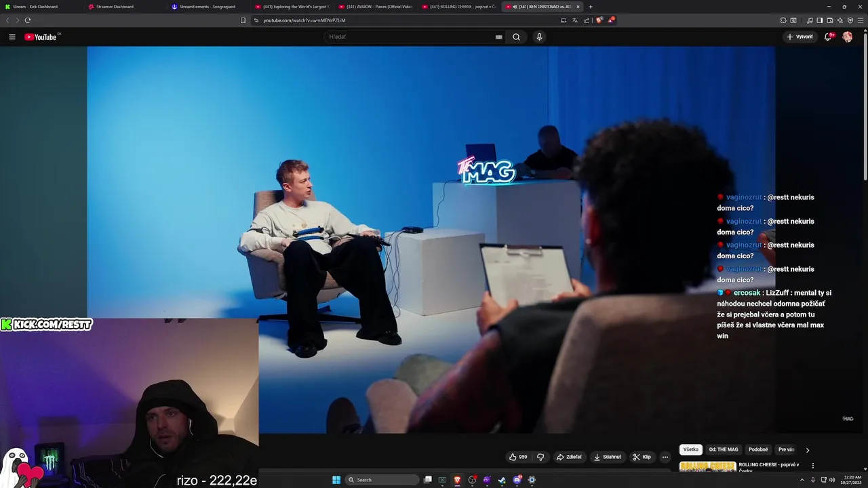Show more filter chips with right chevron

point(807,450)
